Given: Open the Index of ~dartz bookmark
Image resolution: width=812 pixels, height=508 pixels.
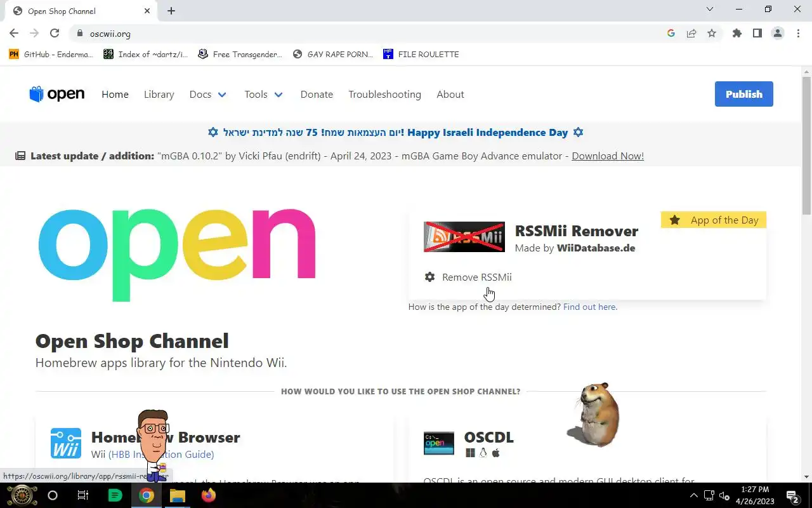Looking at the screenshot, I should [x=146, y=54].
